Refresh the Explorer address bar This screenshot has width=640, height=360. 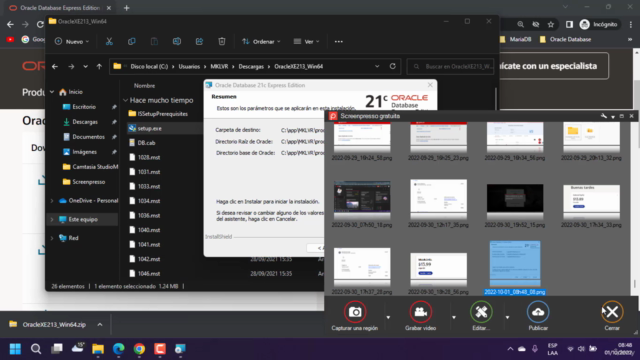pos(393,66)
